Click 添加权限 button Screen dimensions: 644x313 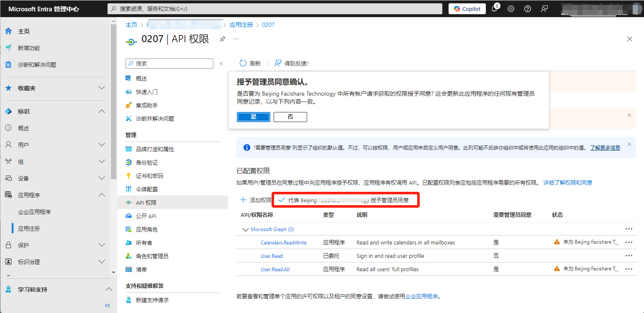[x=256, y=200]
